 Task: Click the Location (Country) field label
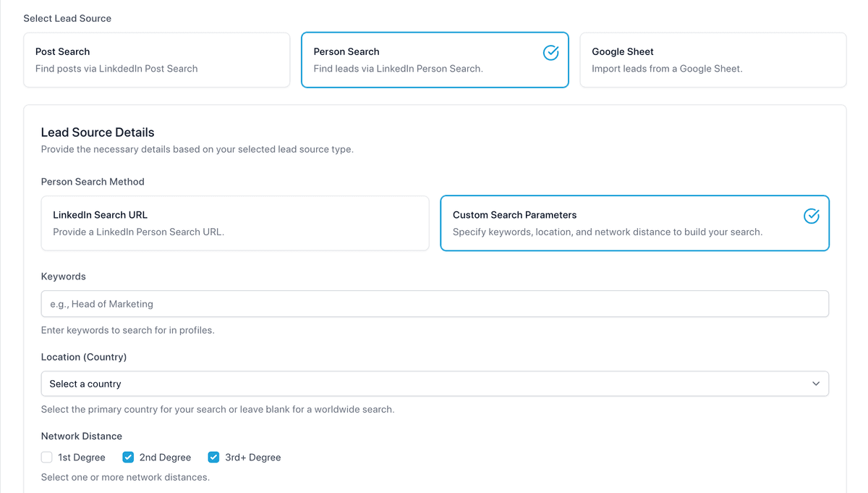[84, 357]
